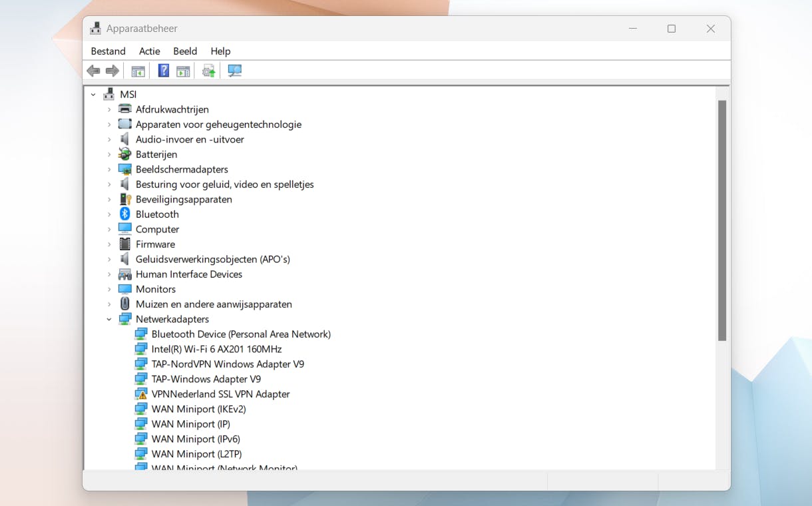Click the MSI computer root icon
Image resolution: width=812 pixels, height=506 pixels.
109,95
